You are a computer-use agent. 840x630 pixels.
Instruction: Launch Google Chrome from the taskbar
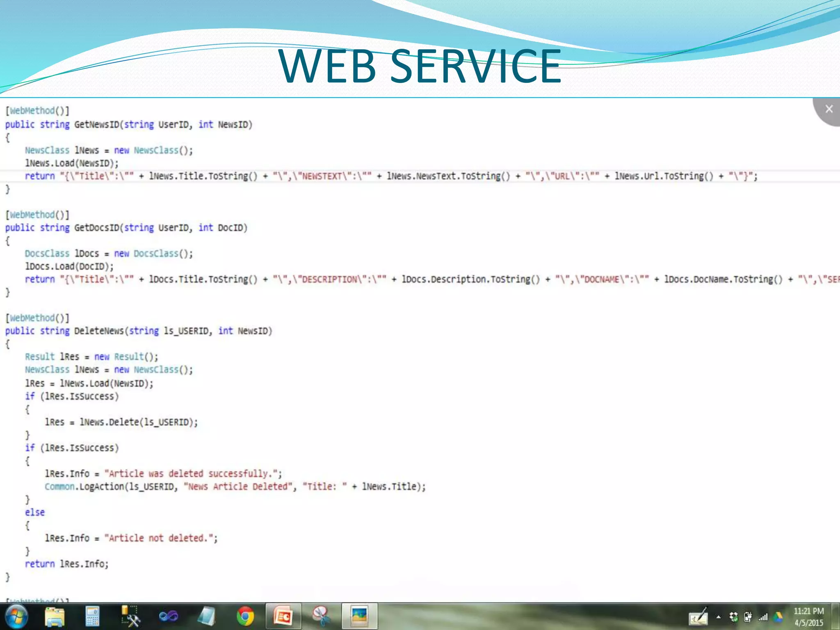[x=245, y=616]
